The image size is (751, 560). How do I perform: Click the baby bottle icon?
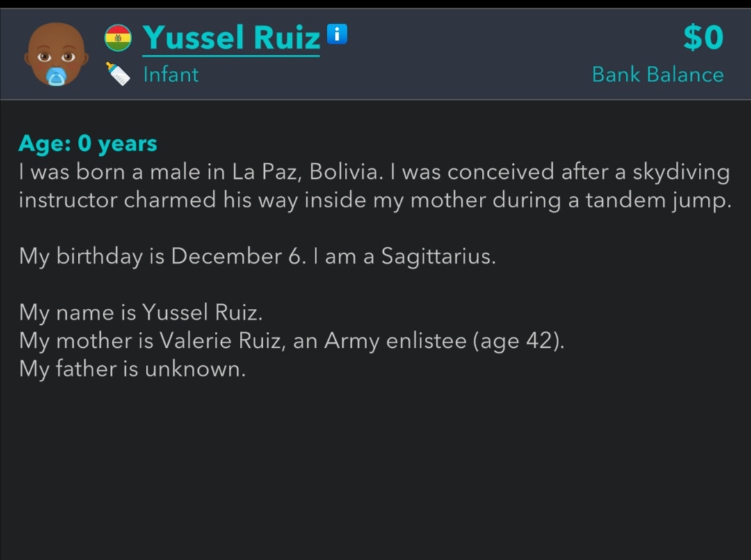pos(118,74)
